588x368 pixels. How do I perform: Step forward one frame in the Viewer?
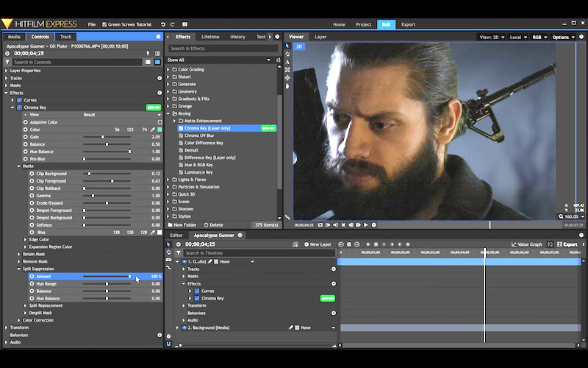[358, 225]
